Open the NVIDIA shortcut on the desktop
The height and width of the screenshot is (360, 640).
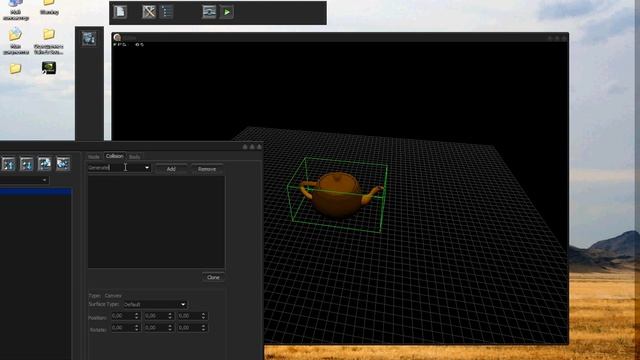(x=49, y=68)
